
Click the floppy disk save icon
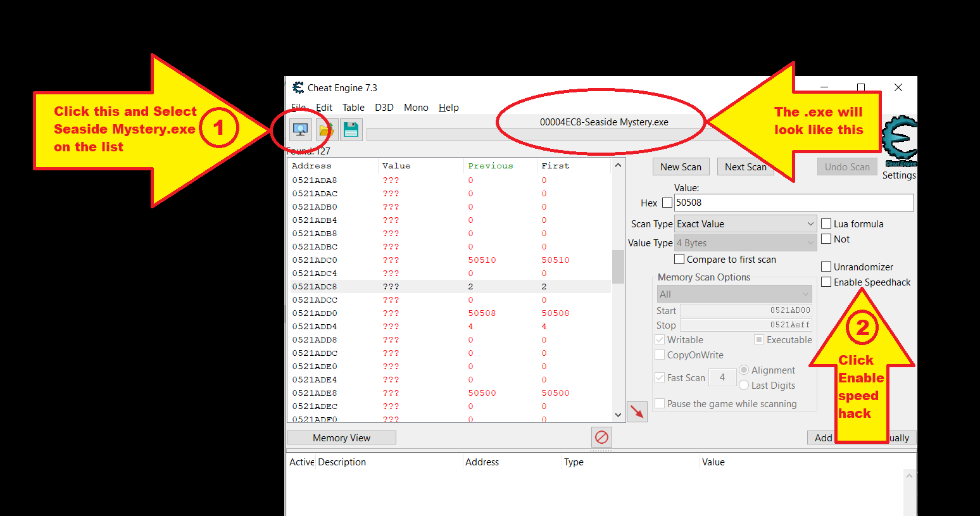351,130
